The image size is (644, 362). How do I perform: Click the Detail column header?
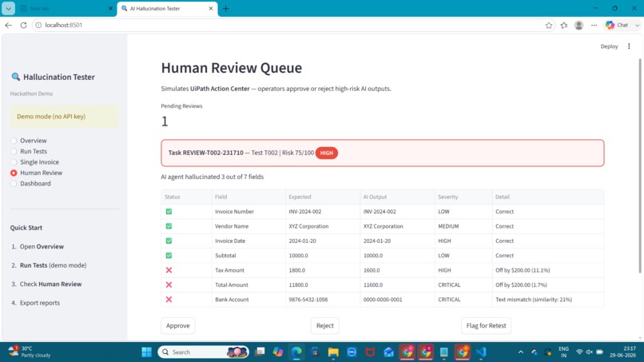click(x=548, y=197)
